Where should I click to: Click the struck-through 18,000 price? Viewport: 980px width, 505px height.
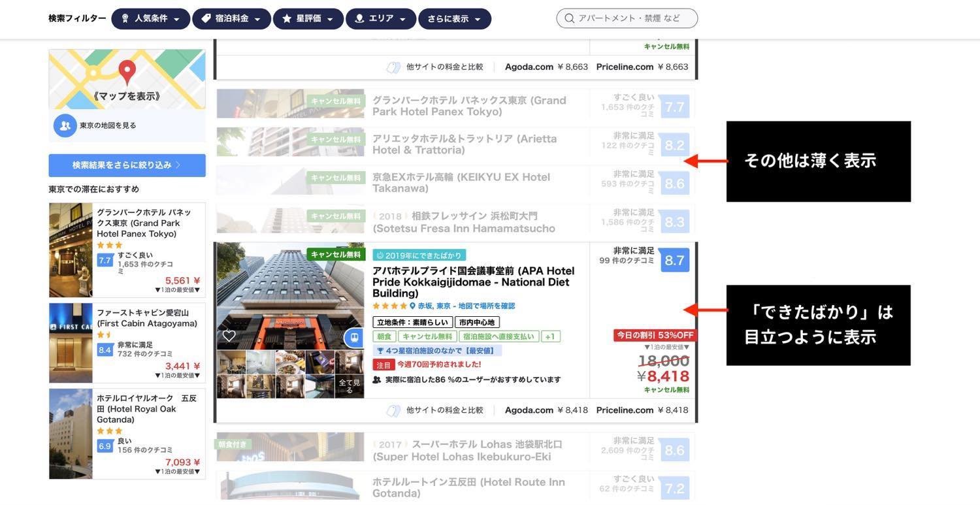pos(664,361)
